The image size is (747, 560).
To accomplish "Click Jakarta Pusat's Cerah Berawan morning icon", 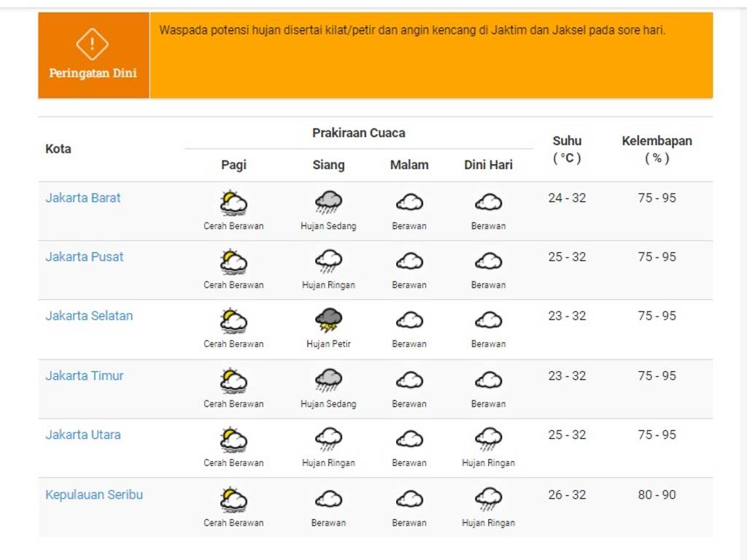I will point(233,261).
